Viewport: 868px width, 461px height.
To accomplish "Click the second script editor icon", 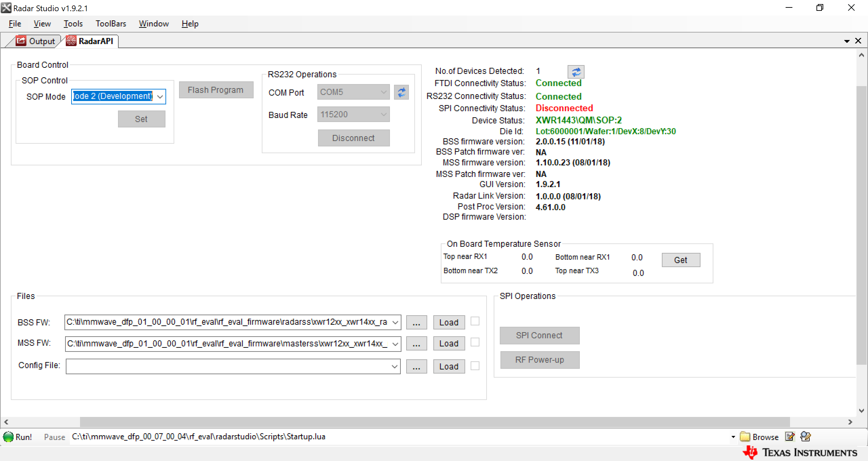I will (x=806, y=437).
